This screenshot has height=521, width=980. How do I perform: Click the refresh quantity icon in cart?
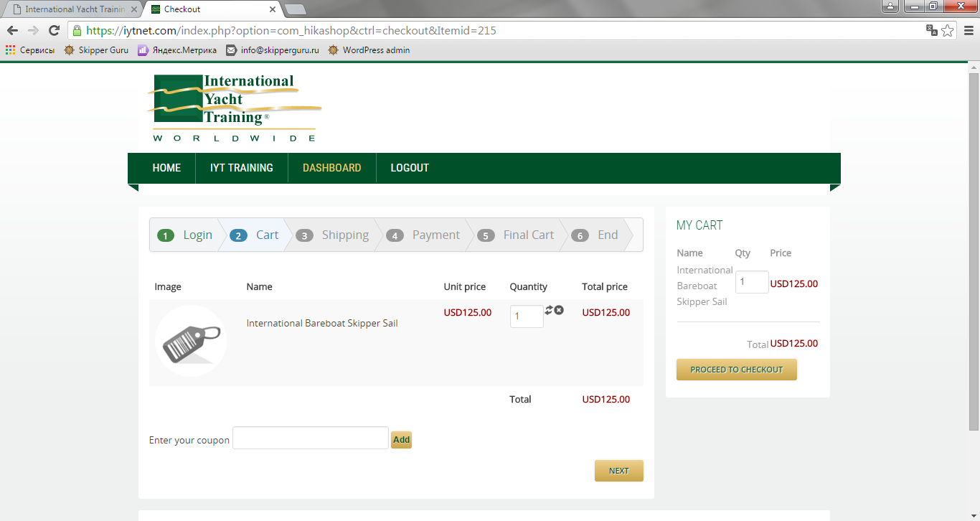[549, 309]
